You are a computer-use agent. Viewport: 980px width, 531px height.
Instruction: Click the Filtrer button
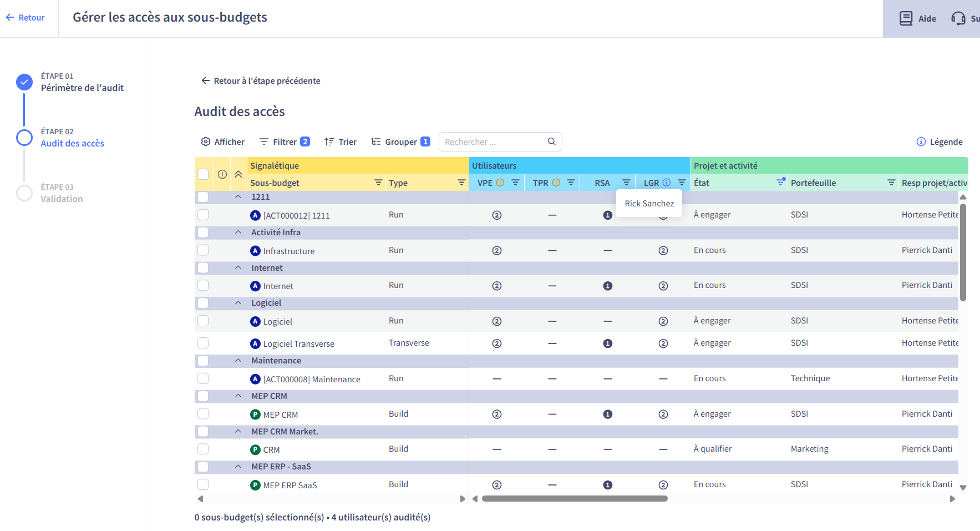click(x=285, y=141)
